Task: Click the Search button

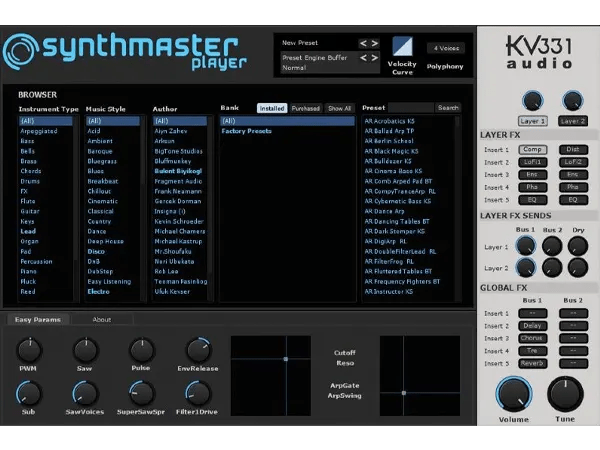Action: pos(448,108)
